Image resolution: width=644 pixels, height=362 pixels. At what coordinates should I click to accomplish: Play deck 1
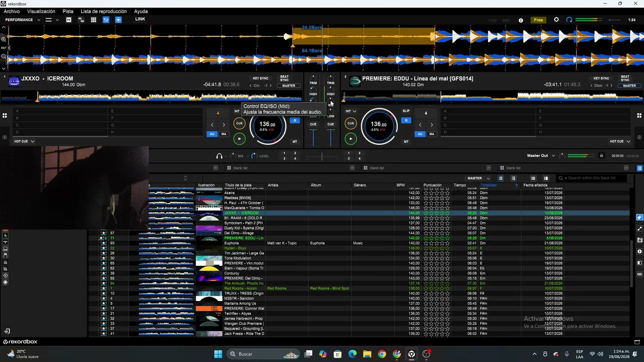(239, 139)
